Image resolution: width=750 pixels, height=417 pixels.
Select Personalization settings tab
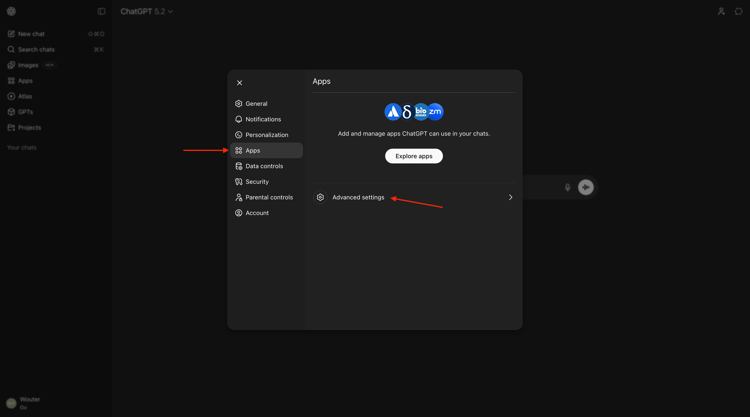coord(266,135)
